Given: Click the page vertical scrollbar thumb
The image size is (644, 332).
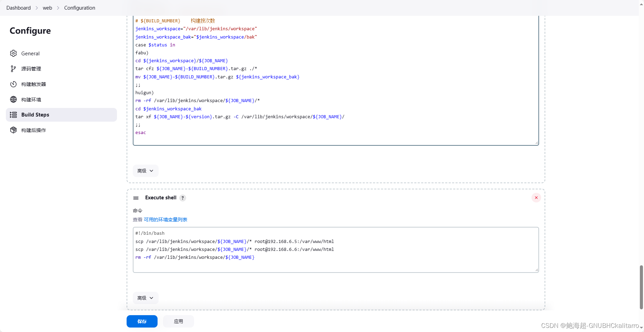Looking at the screenshot, I should [x=641, y=287].
